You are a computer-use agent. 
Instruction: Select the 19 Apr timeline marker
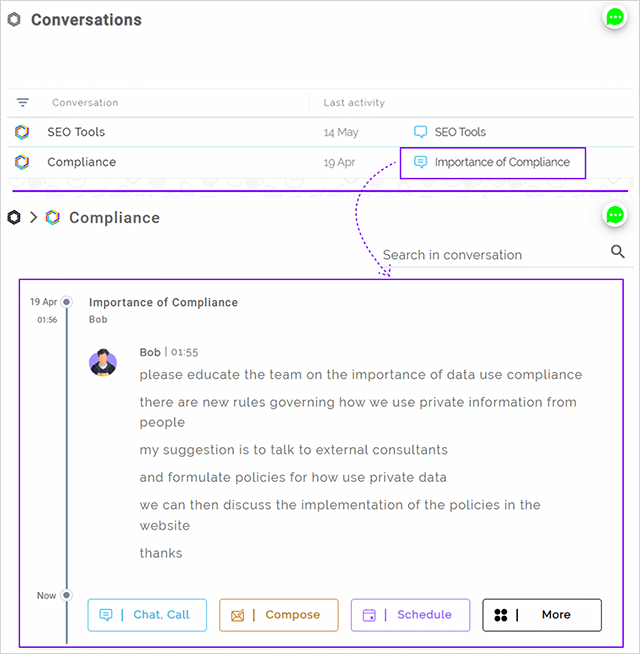(66, 302)
